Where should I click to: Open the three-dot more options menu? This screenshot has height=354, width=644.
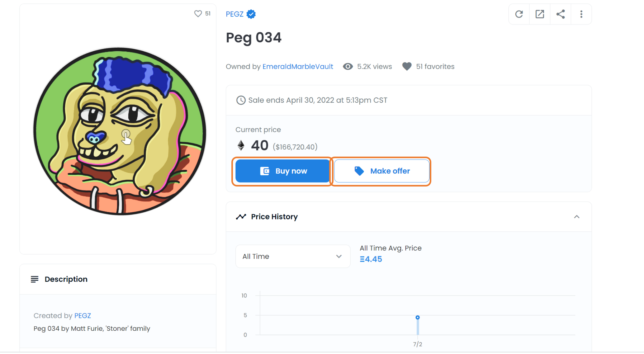pyautogui.click(x=581, y=14)
